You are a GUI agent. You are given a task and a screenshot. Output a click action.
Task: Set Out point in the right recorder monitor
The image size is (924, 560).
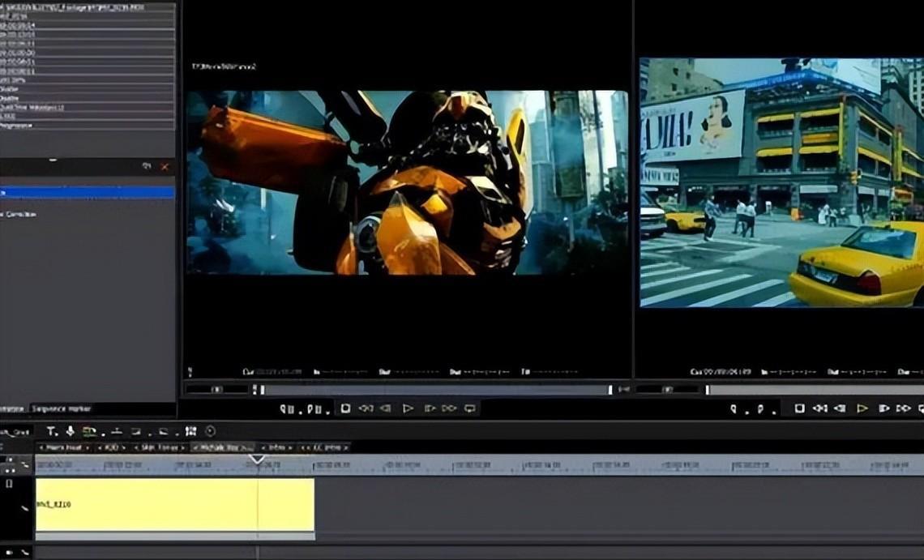[760, 408]
